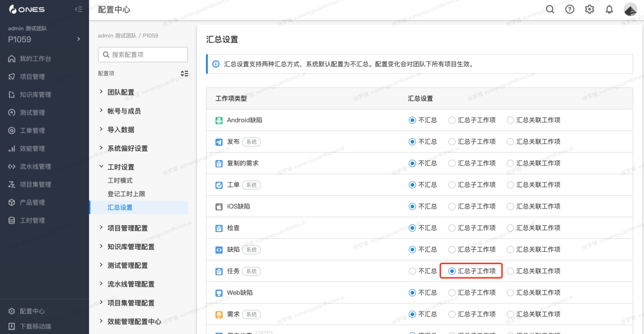Open the 工时模式 settings page
644x334 pixels.
(120, 181)
